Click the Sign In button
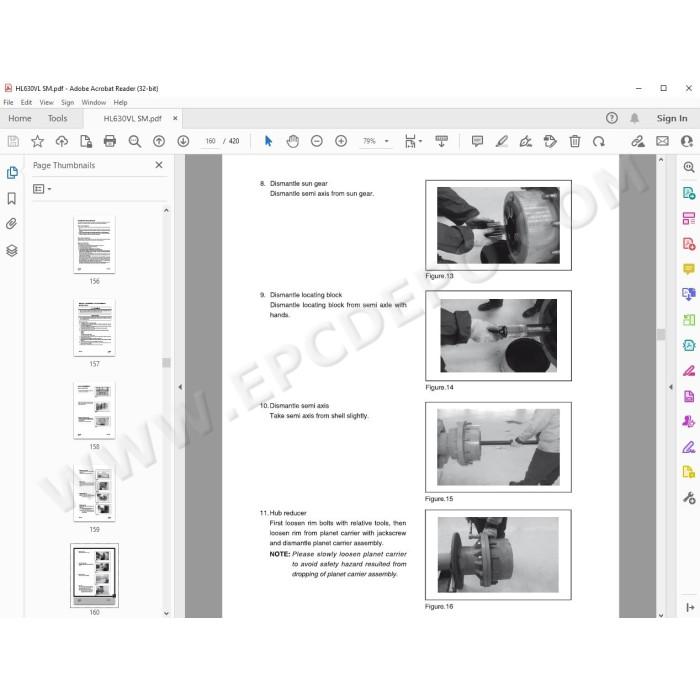 coord(672,118)
